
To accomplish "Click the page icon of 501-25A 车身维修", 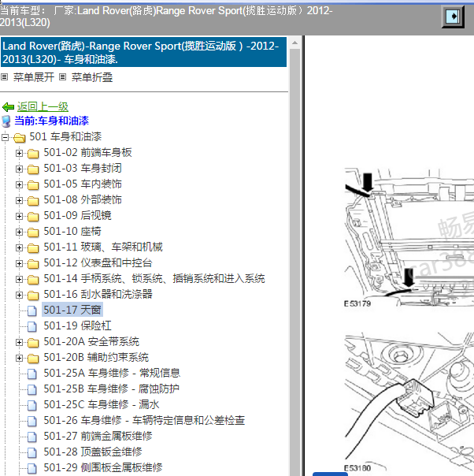I will (32, 374).
